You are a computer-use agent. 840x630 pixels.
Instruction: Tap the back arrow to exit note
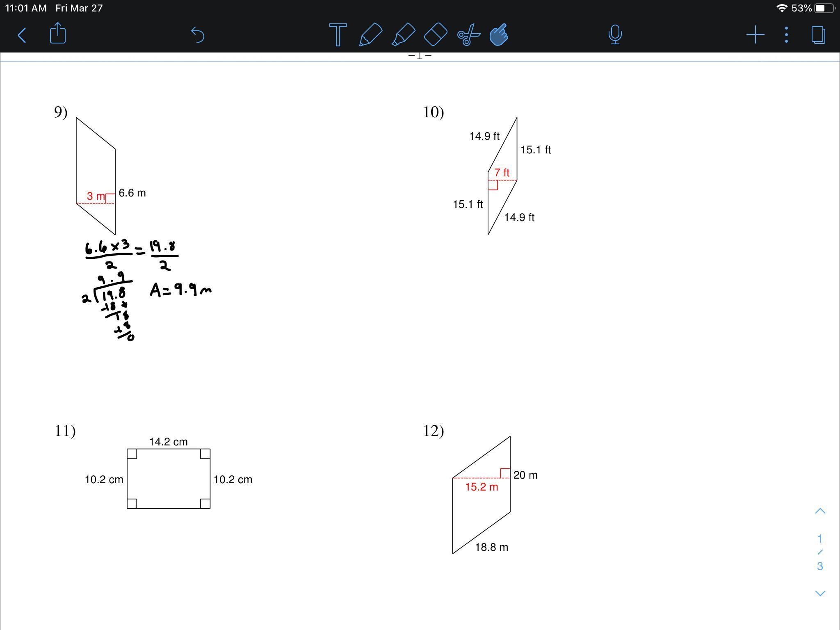coord(23,35)
